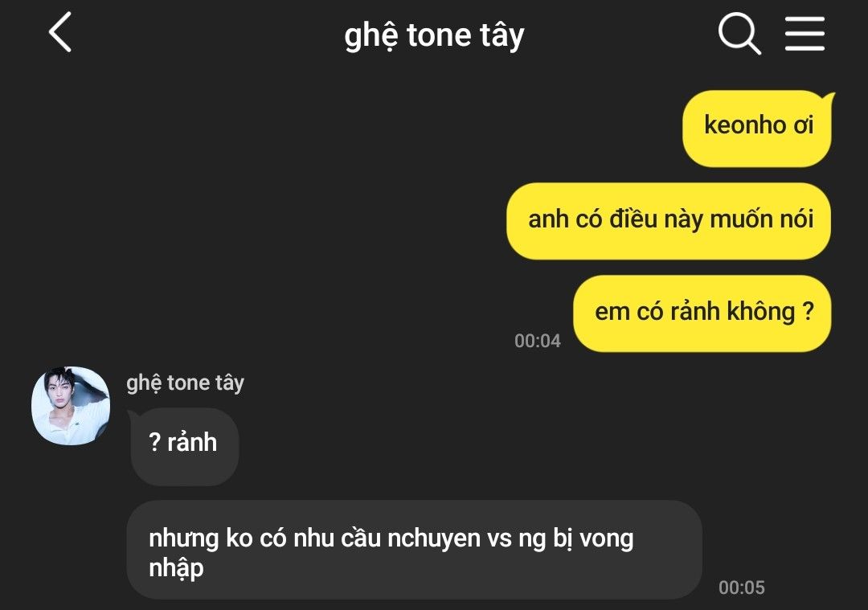This screenshot has height=610, width=868.
Task: Tap the chat title ghệ tone tây in header
Action: 434,36
